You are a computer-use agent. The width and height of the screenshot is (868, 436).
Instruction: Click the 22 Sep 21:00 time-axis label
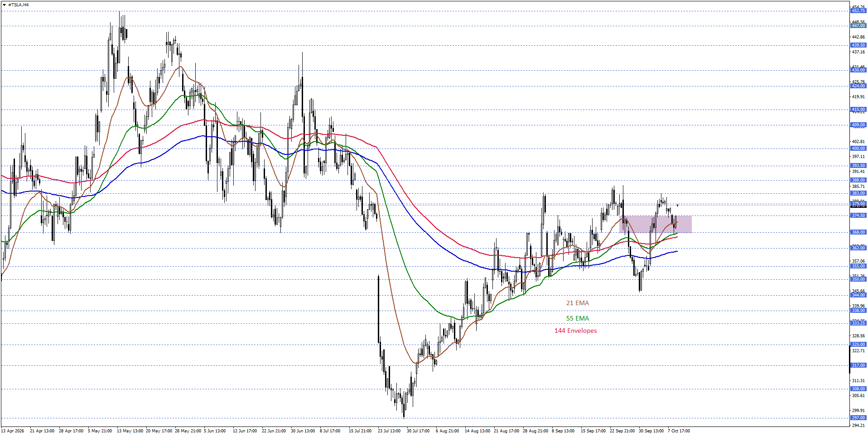(622, 431)
